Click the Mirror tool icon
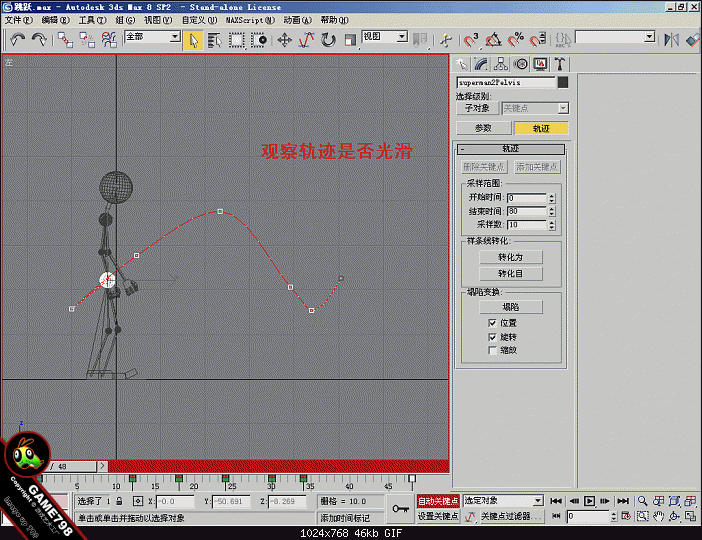This screenshot has height=540, width=702. [x=671, y=40]
